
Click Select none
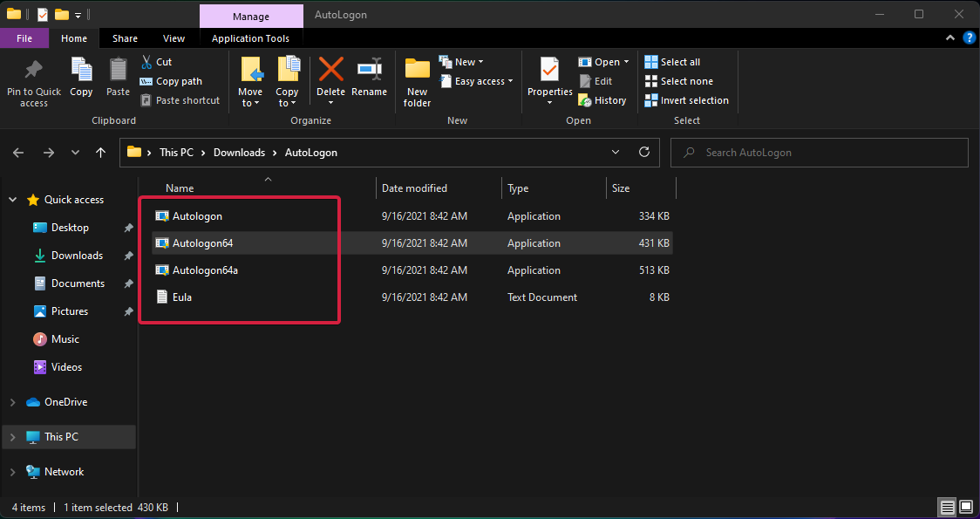[678, 81]
